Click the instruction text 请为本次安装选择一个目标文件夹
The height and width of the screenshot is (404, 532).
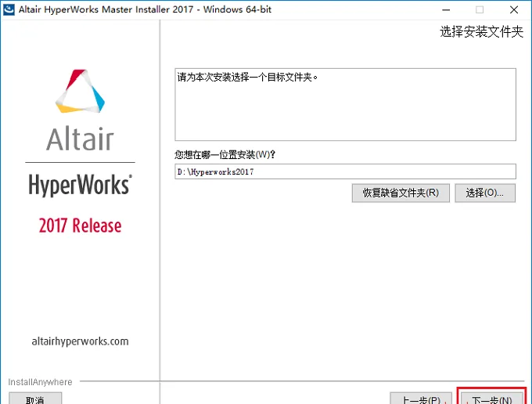point(247,77)
